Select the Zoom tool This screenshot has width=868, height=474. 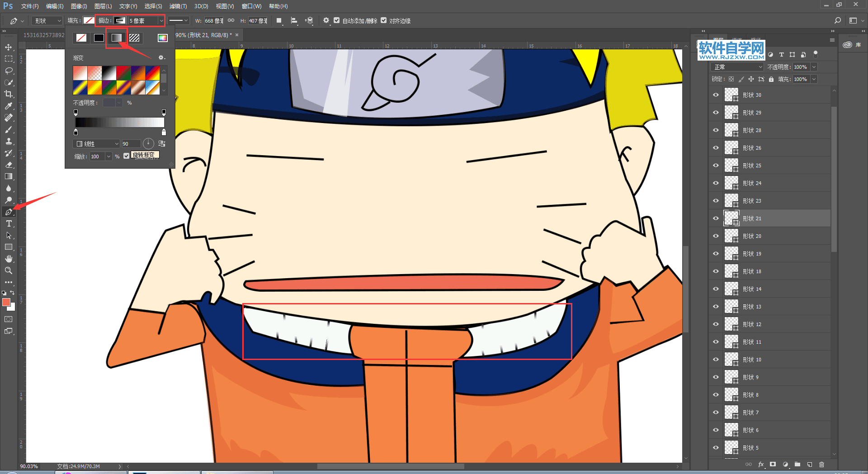(x=9, y=270)
